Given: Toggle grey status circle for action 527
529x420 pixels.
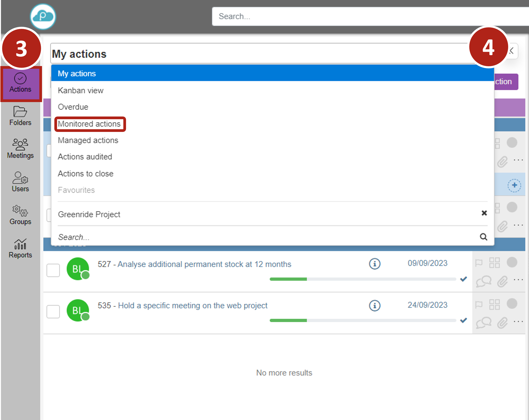Looking at the screenshot, I should pyautogui.click(x=512, y=262).
